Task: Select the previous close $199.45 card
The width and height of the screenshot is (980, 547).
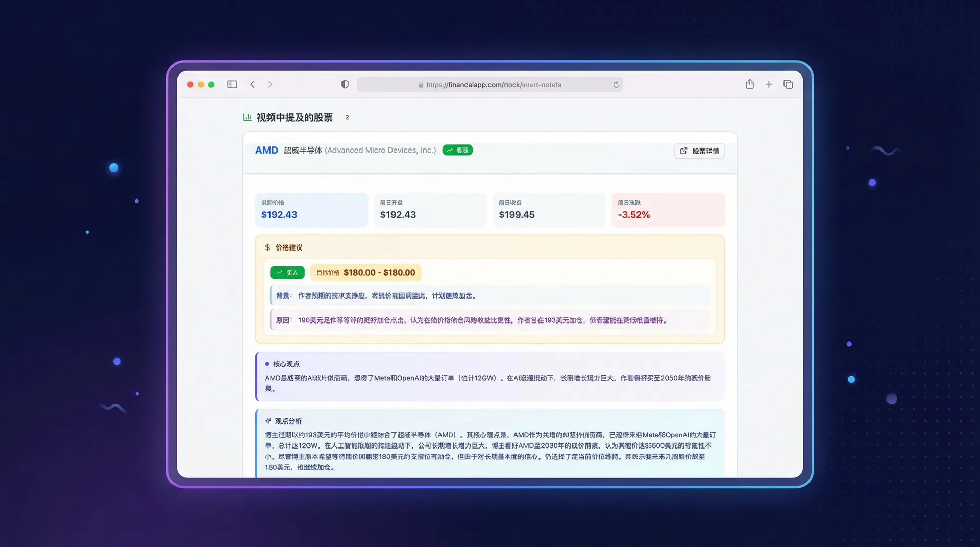Action: (x=549, y=210)
